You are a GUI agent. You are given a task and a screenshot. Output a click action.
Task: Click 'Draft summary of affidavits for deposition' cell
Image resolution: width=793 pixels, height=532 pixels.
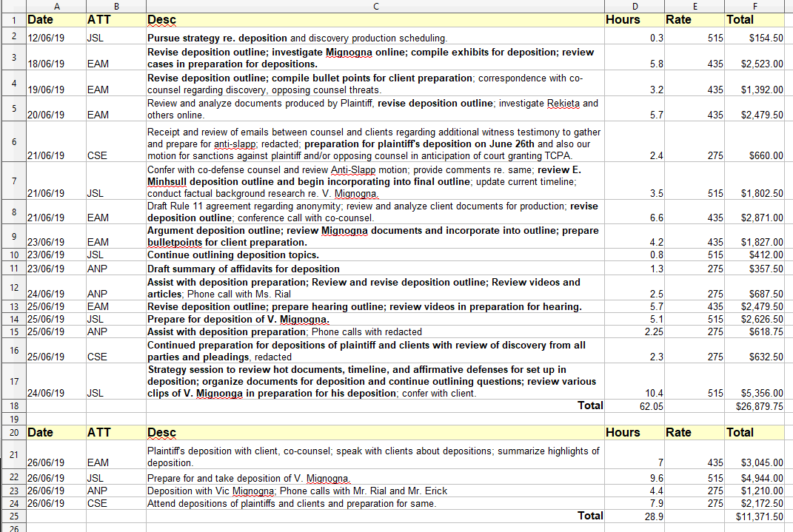[x=375, y=269]
